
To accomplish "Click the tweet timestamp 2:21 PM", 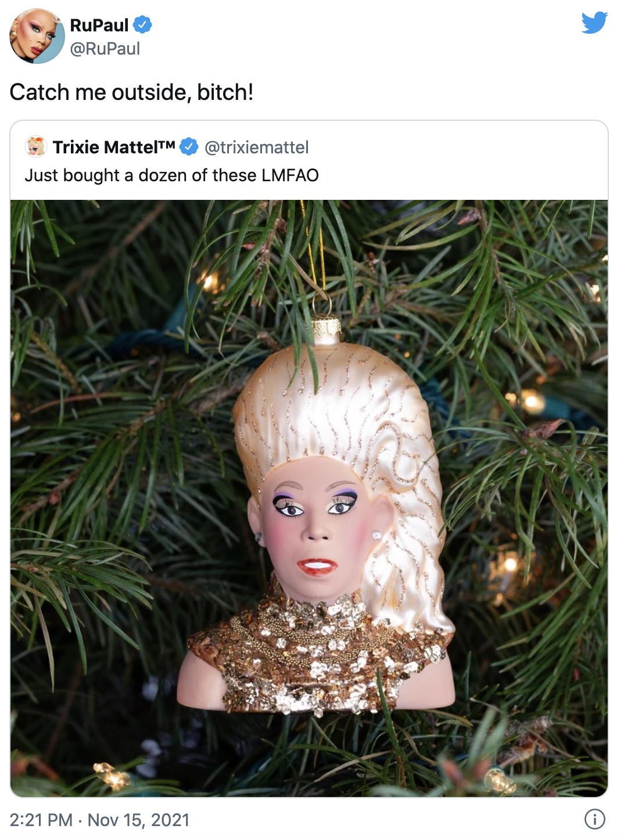I will (x=41, y=820).
